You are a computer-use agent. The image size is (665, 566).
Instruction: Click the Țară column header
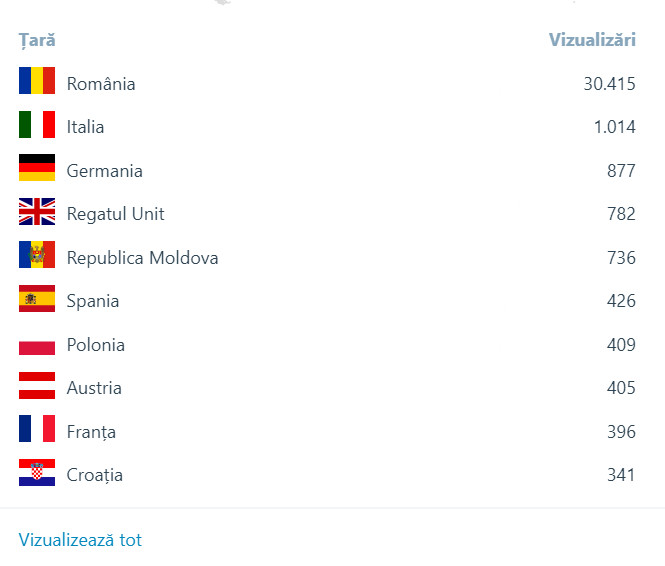pos(37,41)
